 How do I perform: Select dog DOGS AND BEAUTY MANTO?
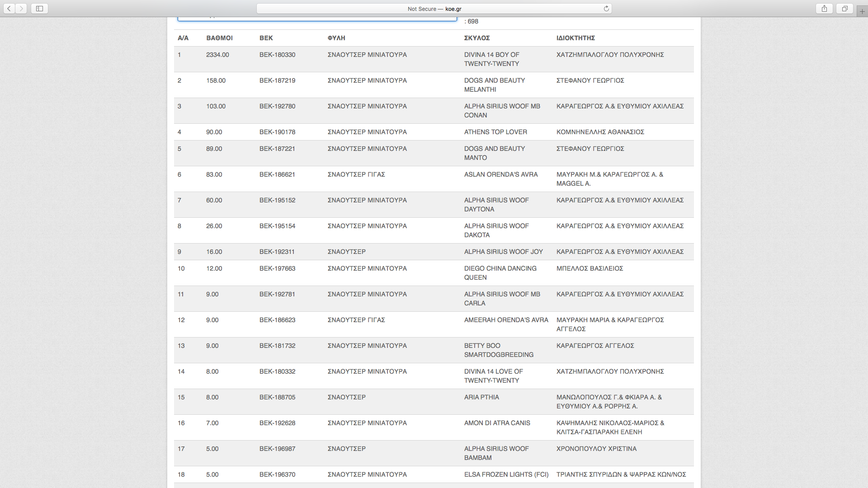[495, 153]
